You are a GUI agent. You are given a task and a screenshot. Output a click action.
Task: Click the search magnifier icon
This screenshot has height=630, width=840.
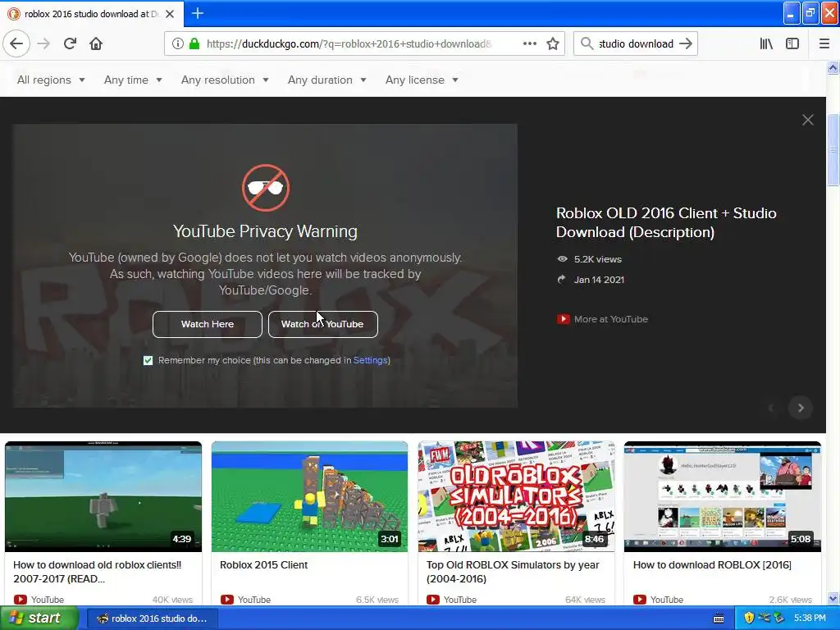(x=587, y=43)
